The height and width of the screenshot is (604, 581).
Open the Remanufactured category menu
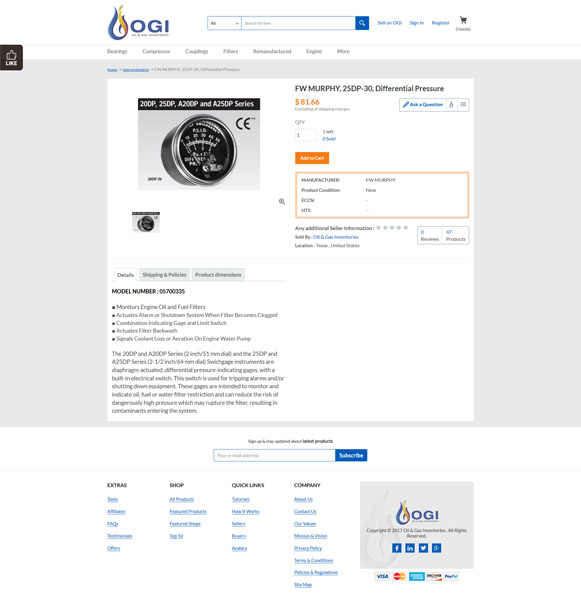pyautogui.click(x=272, y=51)
